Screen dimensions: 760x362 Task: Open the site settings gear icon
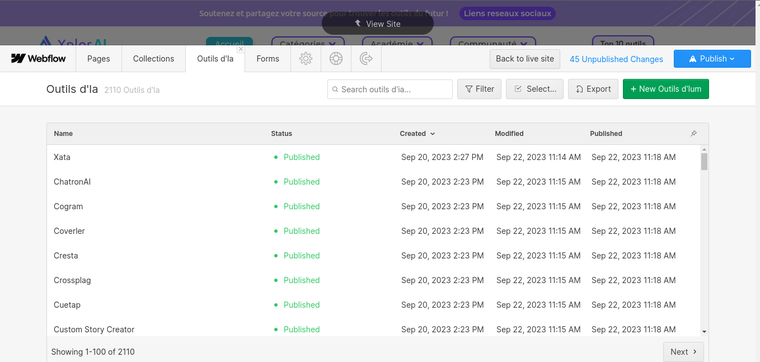click(305, 59)
